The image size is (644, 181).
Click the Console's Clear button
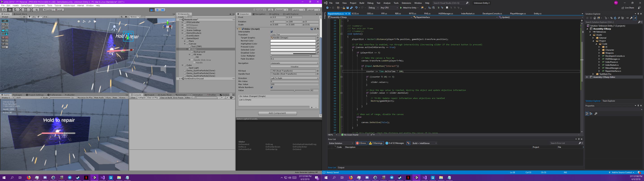point(133,97)
